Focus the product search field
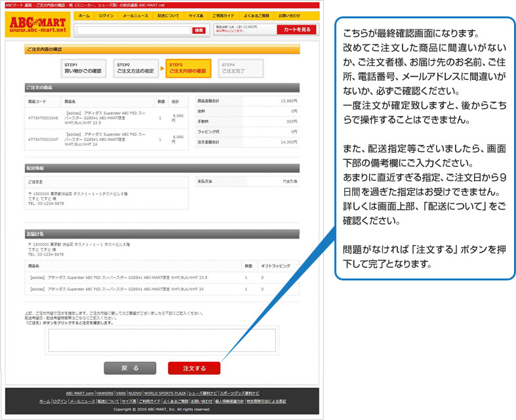The image size is (516, 420). [x=134, y=31]
